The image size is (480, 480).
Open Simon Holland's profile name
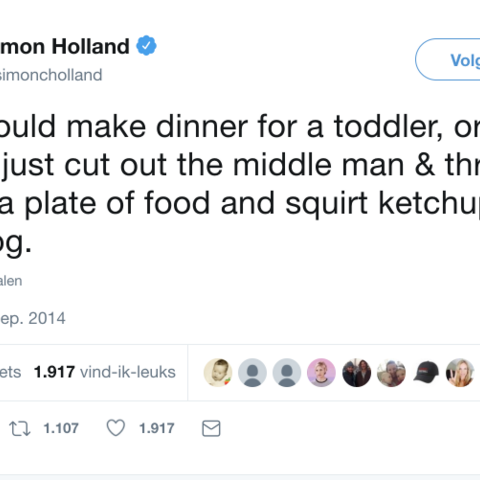65,46
